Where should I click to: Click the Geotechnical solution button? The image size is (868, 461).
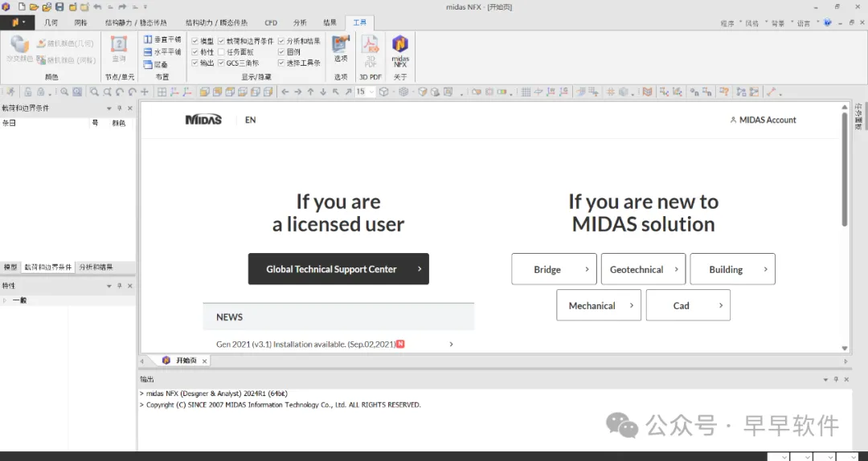(643, 270)
